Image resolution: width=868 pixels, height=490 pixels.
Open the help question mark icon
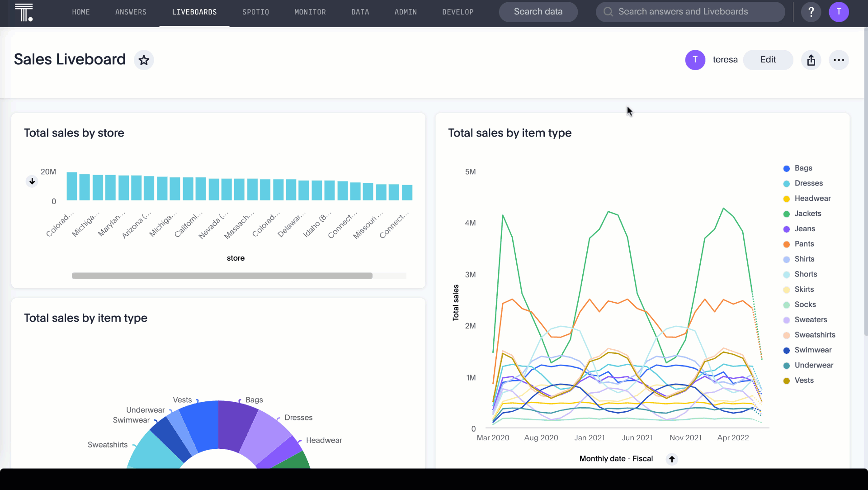click(x=811, y=12)
